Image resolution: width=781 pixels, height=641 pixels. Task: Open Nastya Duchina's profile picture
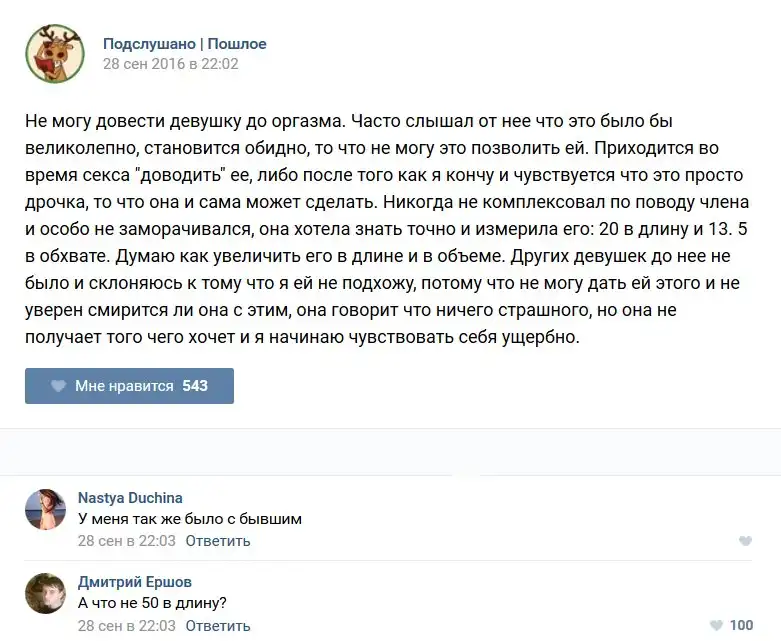[45, 510]
